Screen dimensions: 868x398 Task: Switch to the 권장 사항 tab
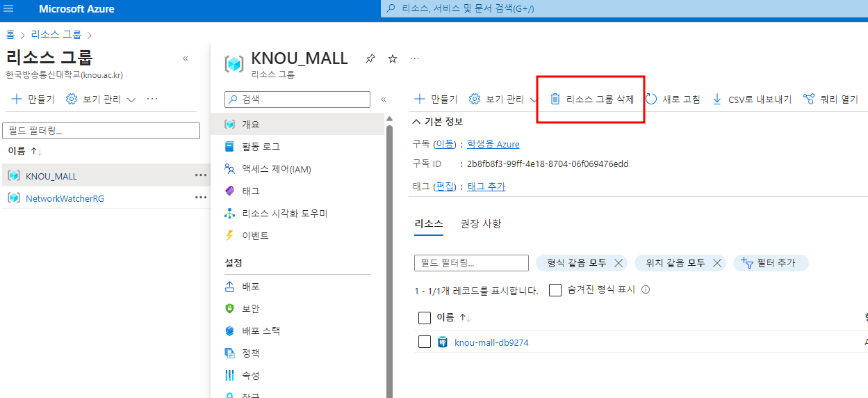[x=481, y=223]
